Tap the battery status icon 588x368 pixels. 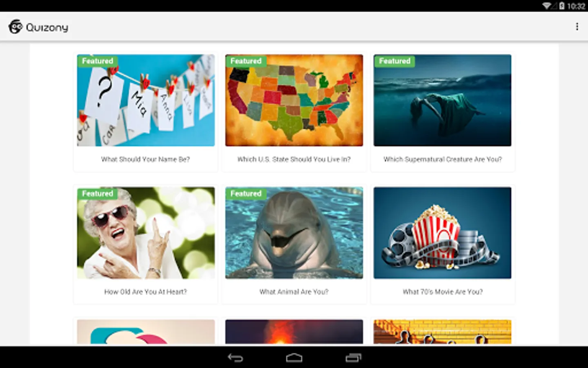point(562,6)
